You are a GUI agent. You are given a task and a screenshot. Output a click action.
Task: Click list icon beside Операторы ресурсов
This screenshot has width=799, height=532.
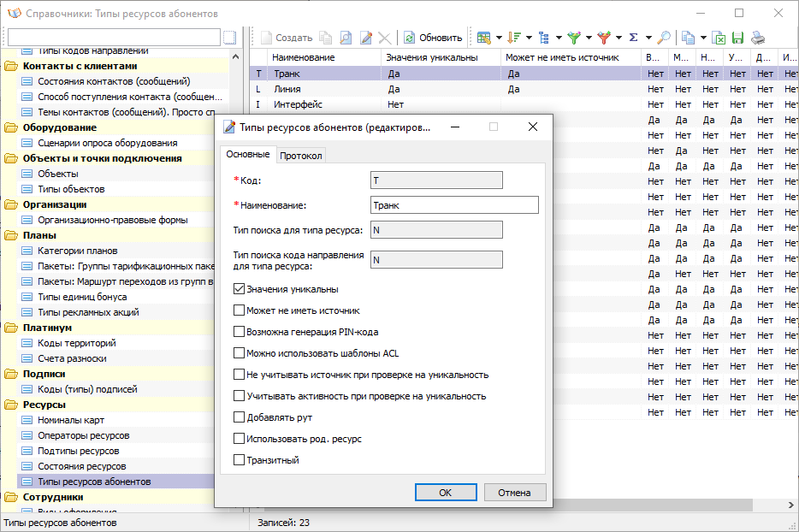pos(27,435)
